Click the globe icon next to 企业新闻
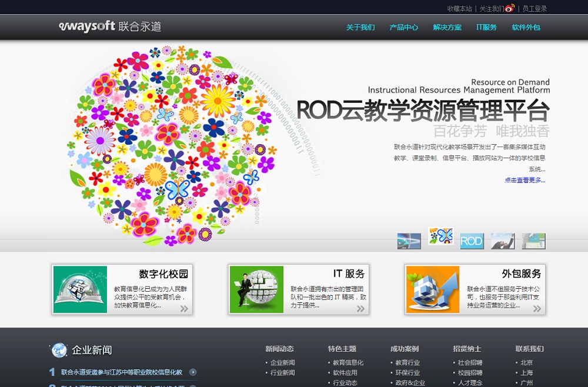The height and width of the screenshot is (387, 588). pos(58,350)
